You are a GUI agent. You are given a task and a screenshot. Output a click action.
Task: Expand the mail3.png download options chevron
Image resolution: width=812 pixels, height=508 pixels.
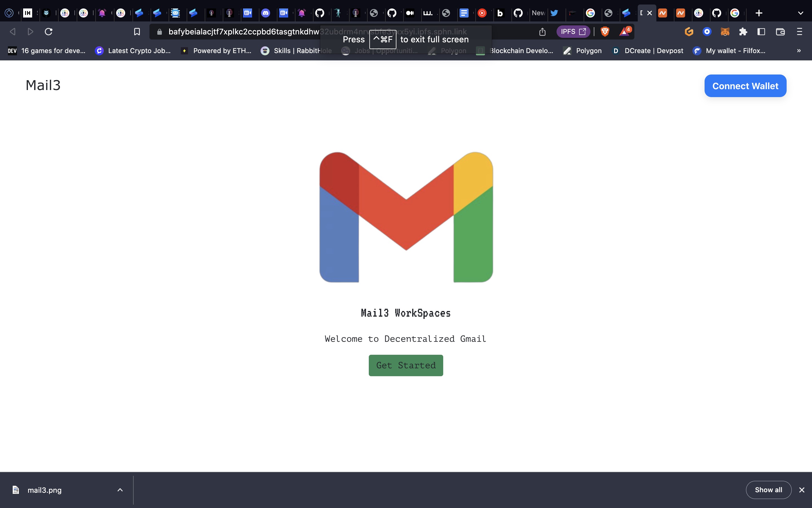tap(120, 490)
